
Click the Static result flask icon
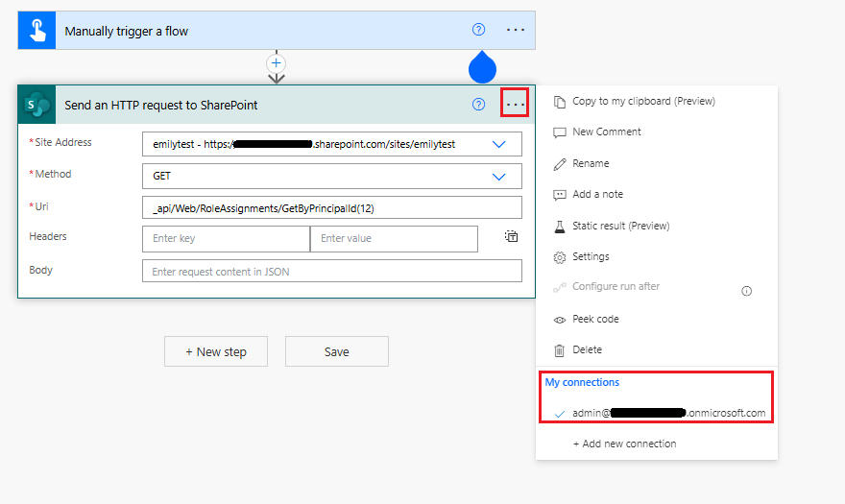[560, 227]
